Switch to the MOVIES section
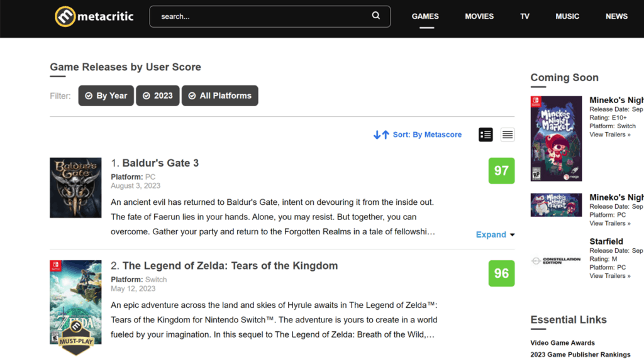 479,16
